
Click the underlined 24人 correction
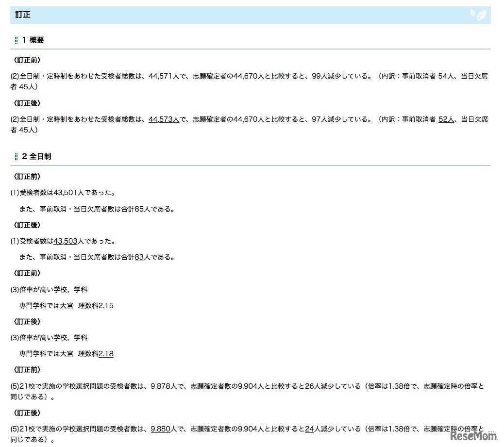309,429
